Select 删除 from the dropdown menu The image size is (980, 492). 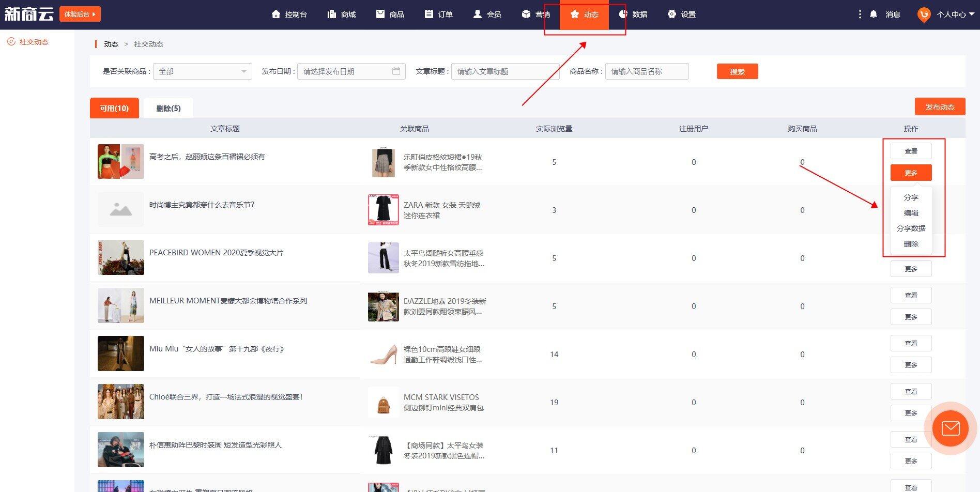(911, 244)
